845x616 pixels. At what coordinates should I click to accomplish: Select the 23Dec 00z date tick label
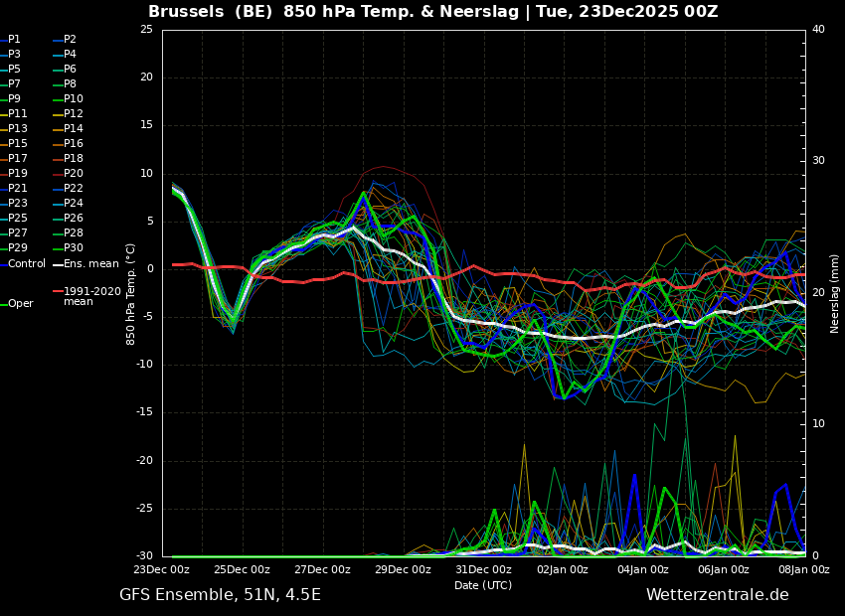(x=162, y=569)
